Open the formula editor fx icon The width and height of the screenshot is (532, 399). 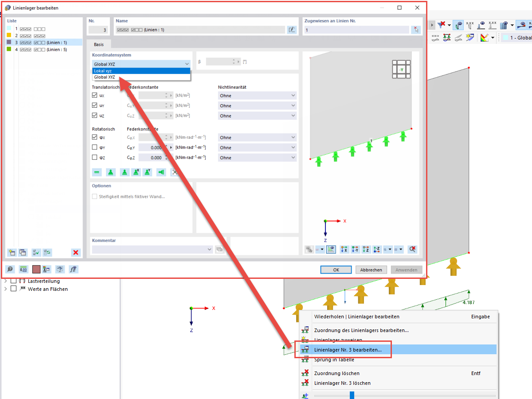pos(74,269)
